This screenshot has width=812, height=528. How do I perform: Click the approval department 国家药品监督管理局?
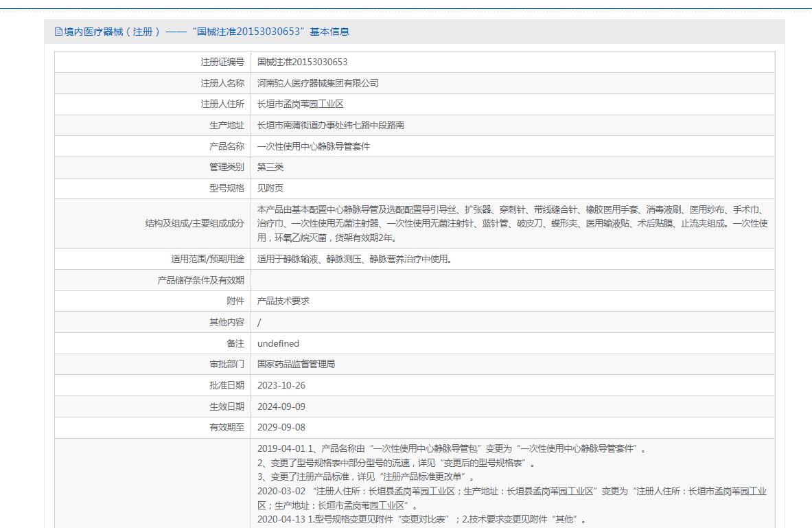[296, 364]
